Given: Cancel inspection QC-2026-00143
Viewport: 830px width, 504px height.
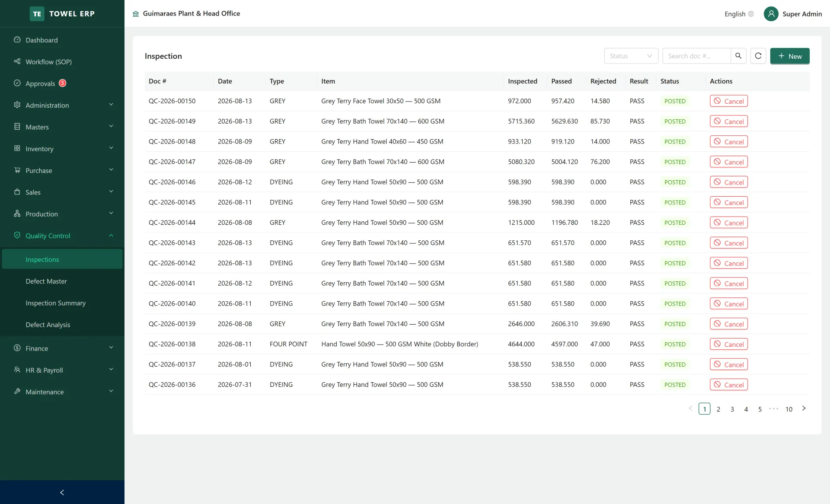Looking at the screenshot, I should [x=729, y=243].
